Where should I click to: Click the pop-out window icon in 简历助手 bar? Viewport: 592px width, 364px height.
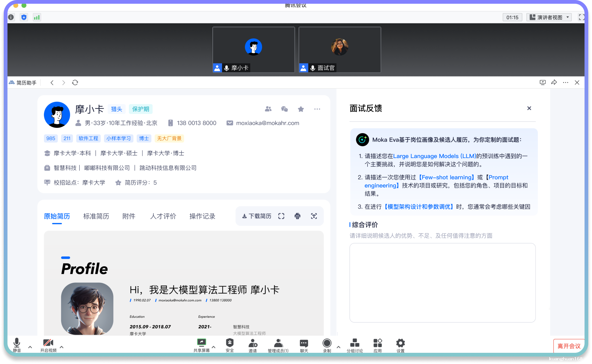[543, 82]
